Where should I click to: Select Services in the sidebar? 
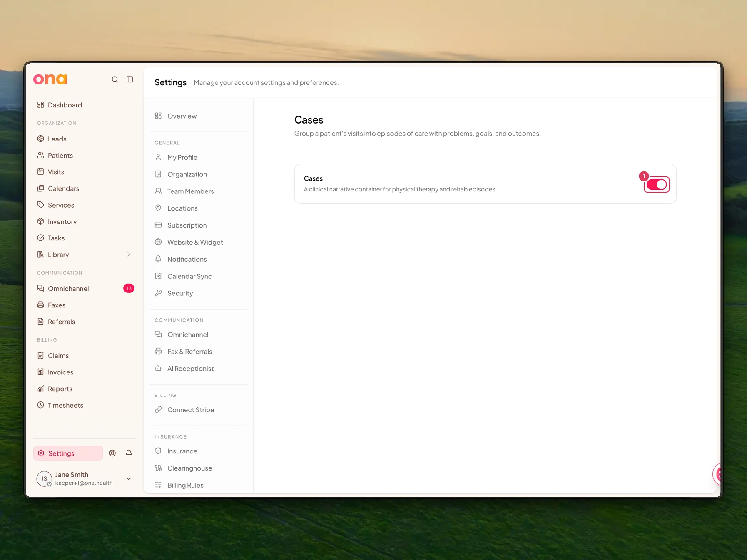pos(61,205)
